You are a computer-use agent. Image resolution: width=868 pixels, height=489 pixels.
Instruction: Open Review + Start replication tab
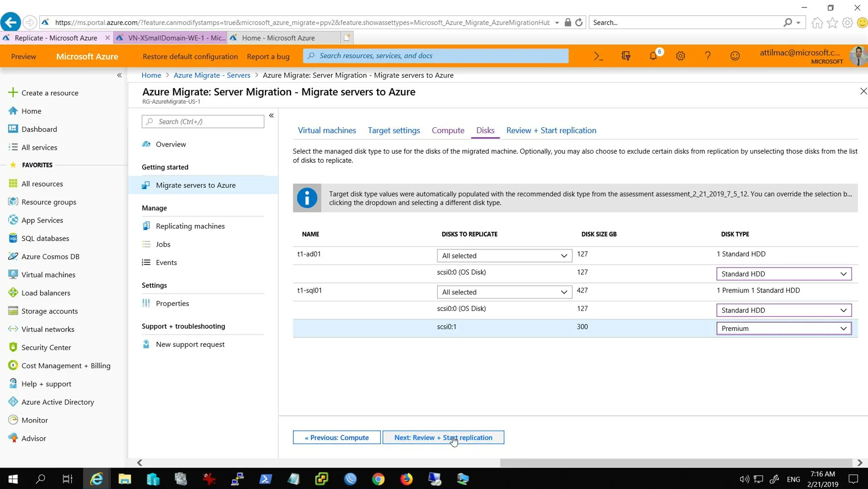(551, 130)
